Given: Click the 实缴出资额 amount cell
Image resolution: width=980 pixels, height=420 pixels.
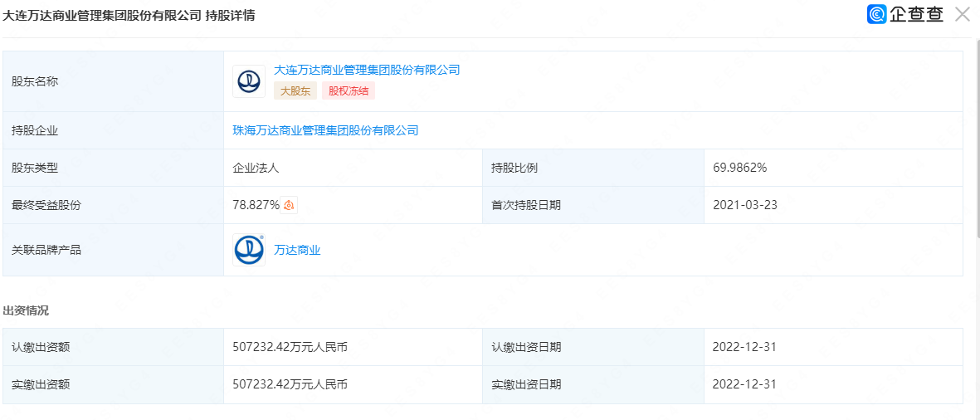Looking at the screenshot, I should pyautogui.click(x=353, y=384).
